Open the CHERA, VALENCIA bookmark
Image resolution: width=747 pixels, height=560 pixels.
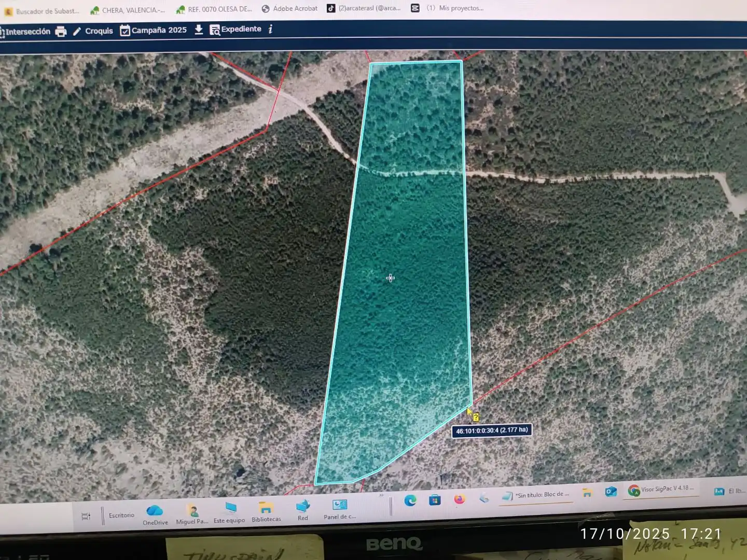tap(128, 10)
